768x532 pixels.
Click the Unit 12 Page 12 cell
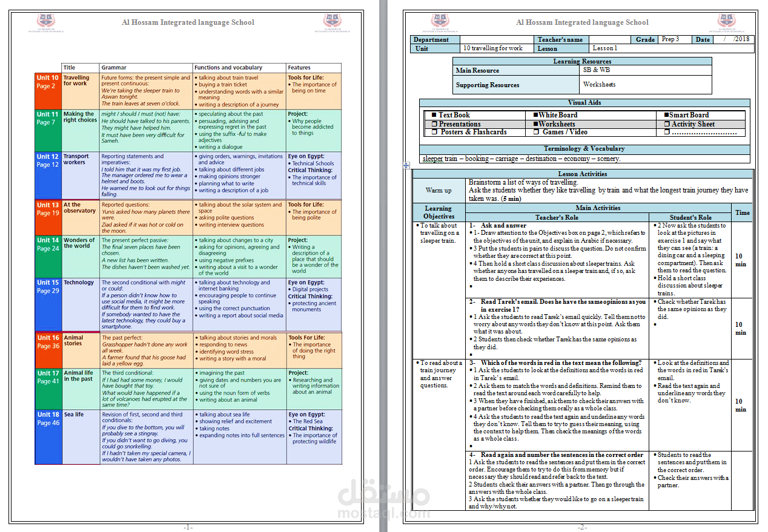tap(48, 175)
